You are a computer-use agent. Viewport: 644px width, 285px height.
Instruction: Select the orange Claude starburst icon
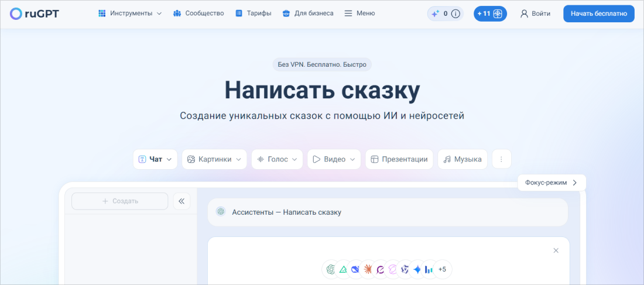click(368, 269)
